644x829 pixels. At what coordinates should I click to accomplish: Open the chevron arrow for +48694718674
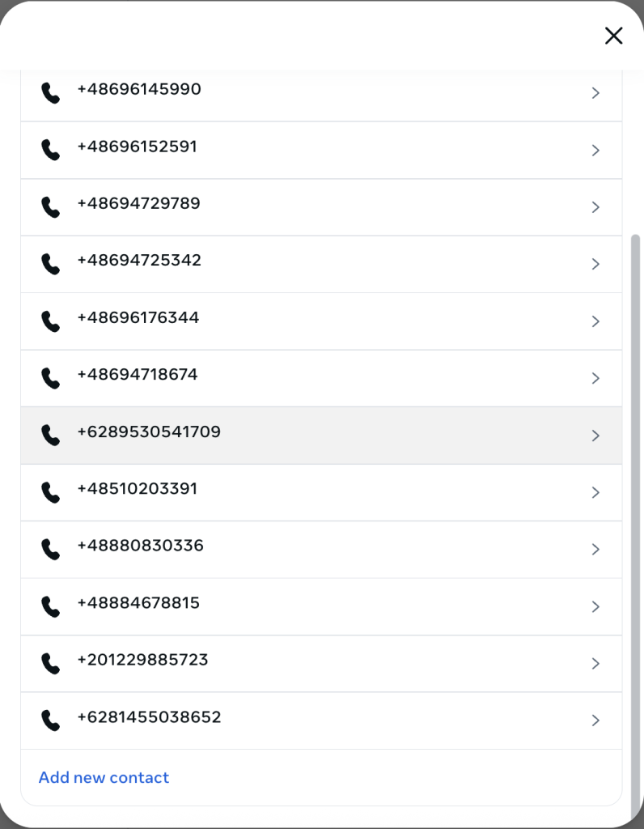click(595, 379)
